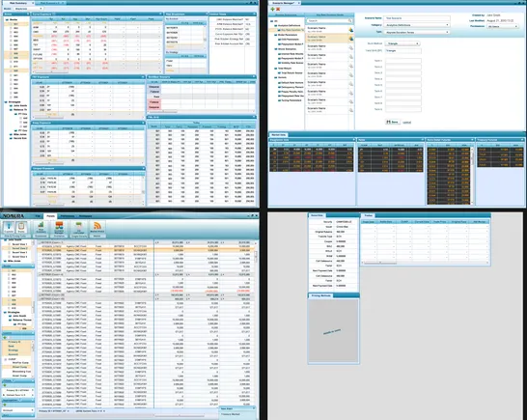Select the Market Data tab
Screen dimensions: 527x420
[278, 135]
